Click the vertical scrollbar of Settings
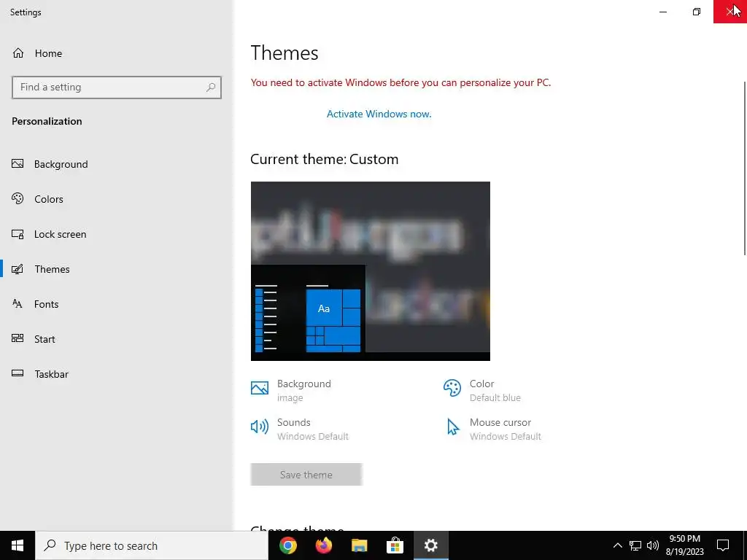This screenshot has width=747, height=560. click(x=745, y=169)
